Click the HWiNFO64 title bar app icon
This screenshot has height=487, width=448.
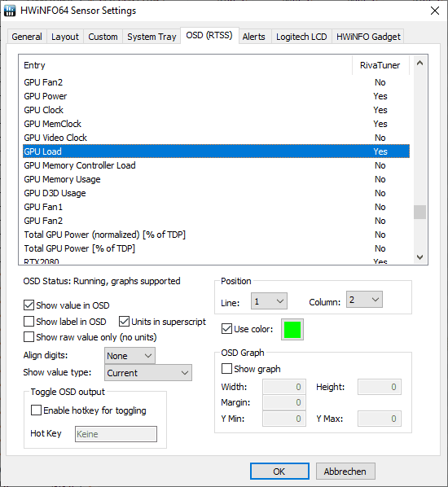[x=10, y=11]
